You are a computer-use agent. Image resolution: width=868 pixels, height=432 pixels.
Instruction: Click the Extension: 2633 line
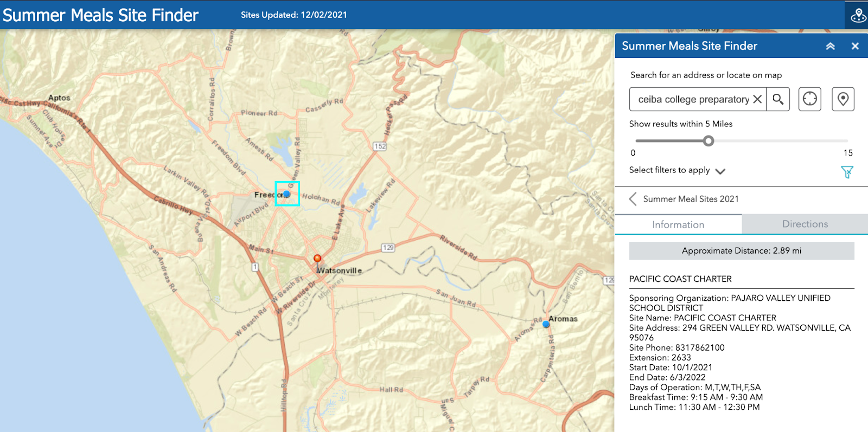660,358
